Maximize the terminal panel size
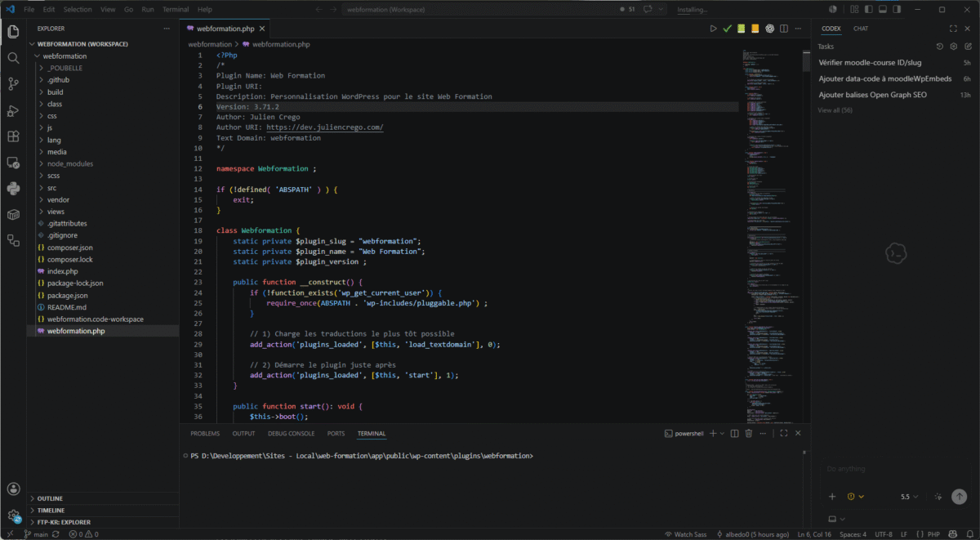 pos(784,433)
